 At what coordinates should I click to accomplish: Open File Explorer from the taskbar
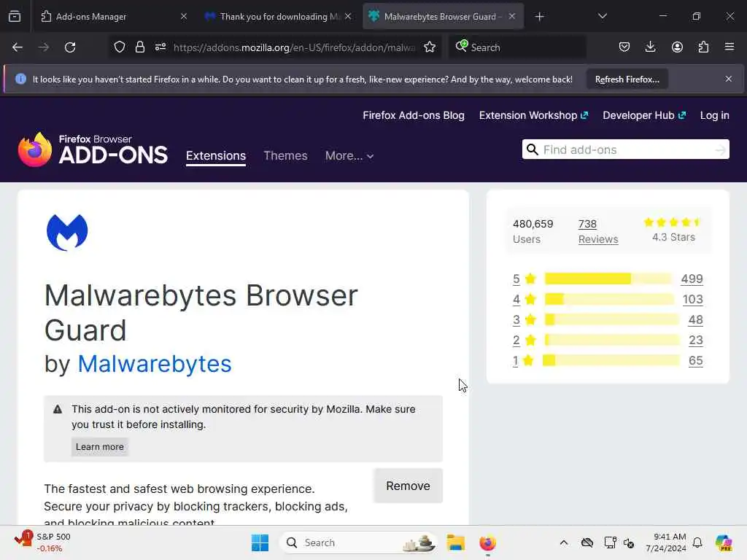455,542
